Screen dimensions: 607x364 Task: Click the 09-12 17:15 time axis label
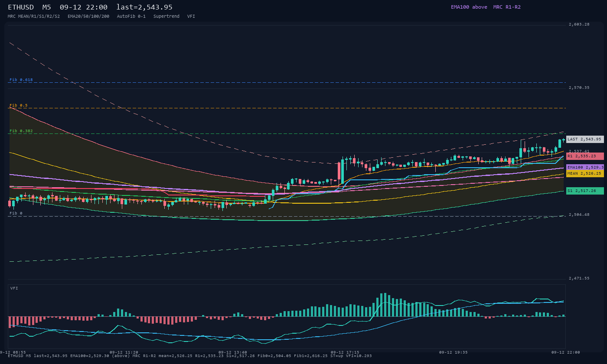[x=345, y=352]
